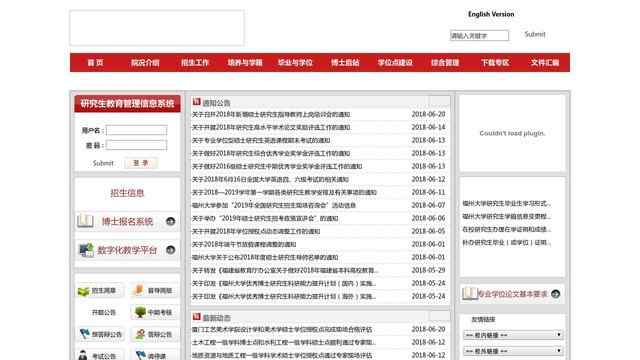Click the suited person icon beside 考试公告
The height and width of the screenshot is (360, 640).
(83, 355)
